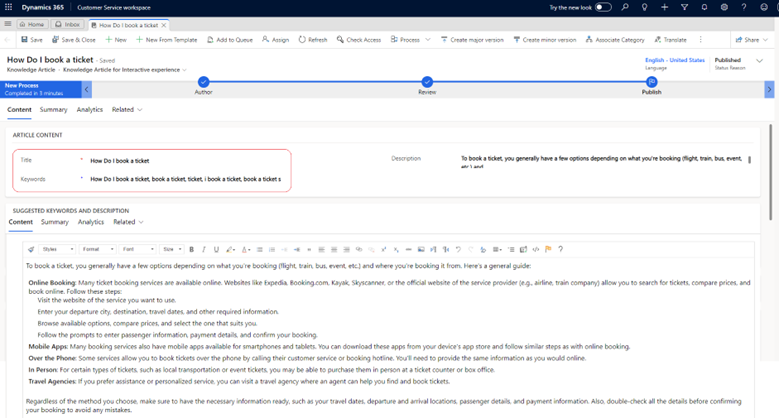Image resolution: width=779 pixels, height=418 pixels.
Task: Click the Translate command
Action: coord(670,40)
